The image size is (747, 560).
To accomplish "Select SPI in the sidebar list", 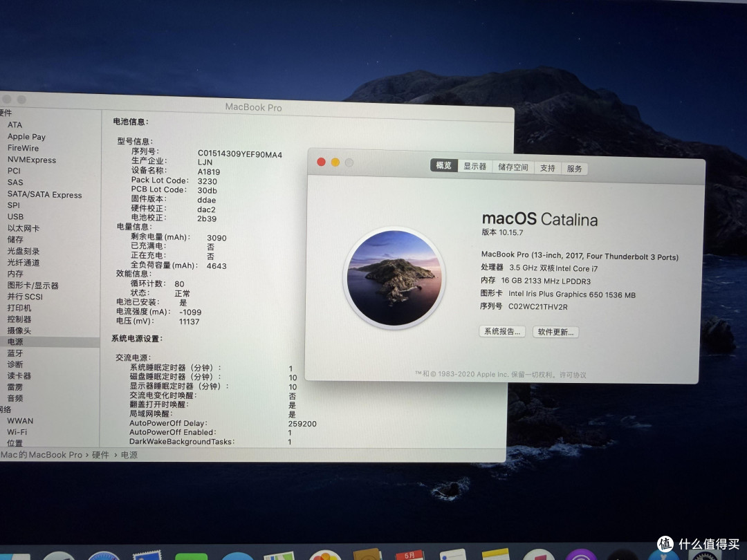I will pos(13,205).
